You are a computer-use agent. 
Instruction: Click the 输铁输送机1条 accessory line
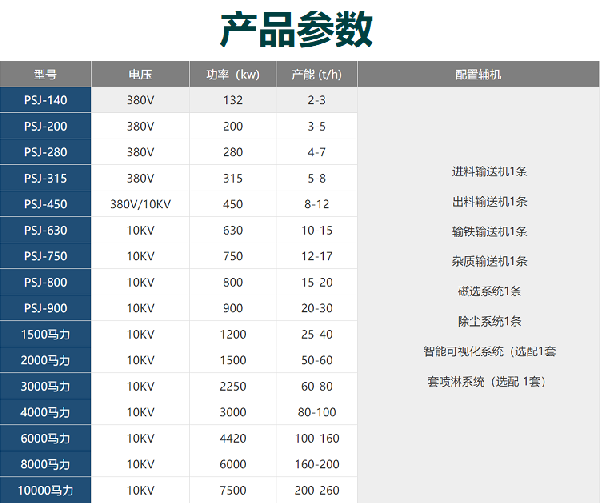point(489,231)
